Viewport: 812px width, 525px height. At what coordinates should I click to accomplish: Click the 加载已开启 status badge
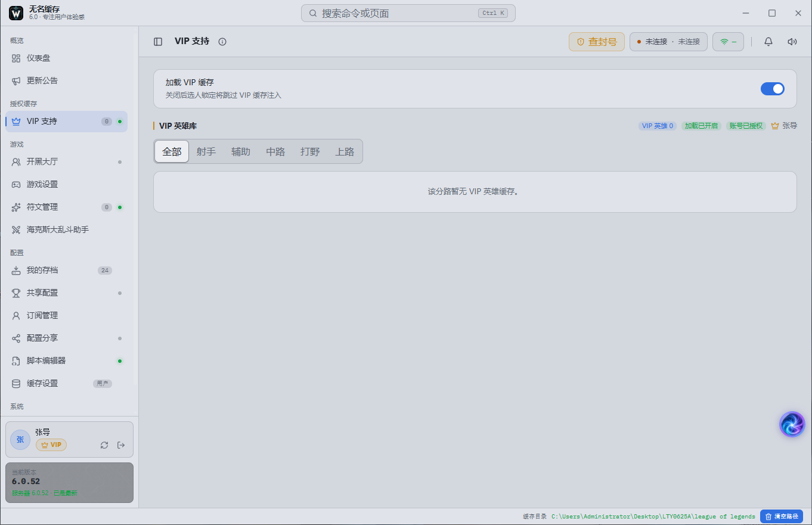tap(701, 126)
